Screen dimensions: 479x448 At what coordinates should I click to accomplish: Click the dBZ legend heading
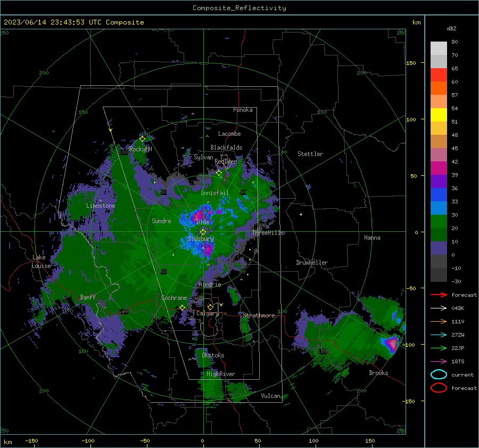[451, 28]
